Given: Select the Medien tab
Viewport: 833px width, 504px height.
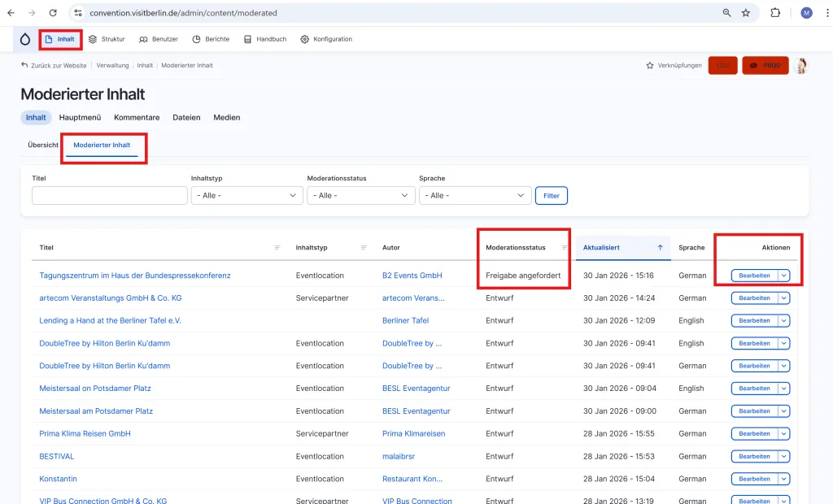Looking at the screenshot, I should point(227,118).
